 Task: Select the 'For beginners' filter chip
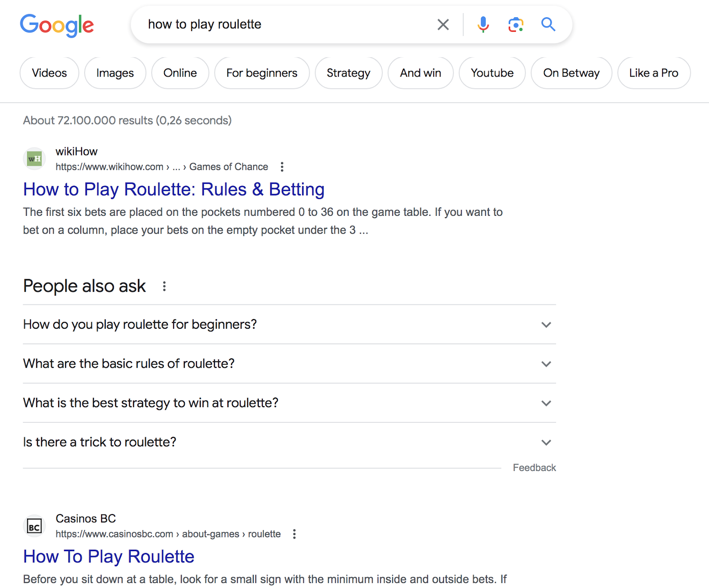point(261,73)
